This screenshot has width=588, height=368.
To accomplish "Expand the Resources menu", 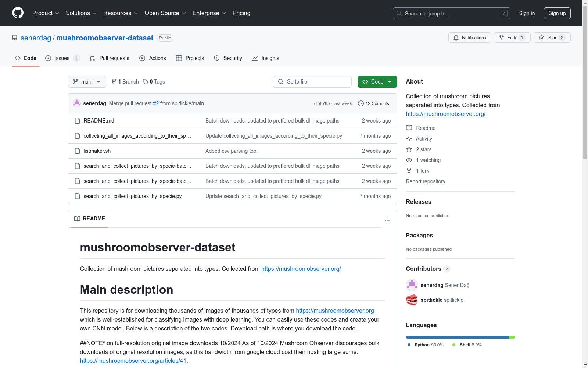I will point(121,13).
